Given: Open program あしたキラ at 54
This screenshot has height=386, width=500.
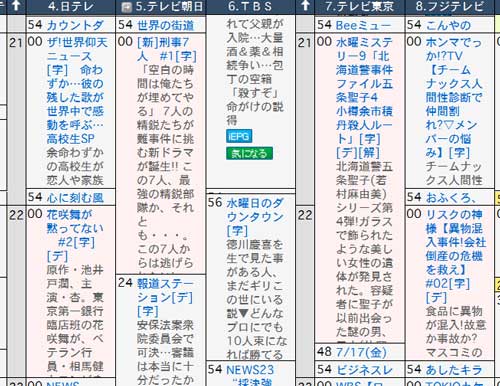Looking at the screenshot, I should (x=454, y=370).
